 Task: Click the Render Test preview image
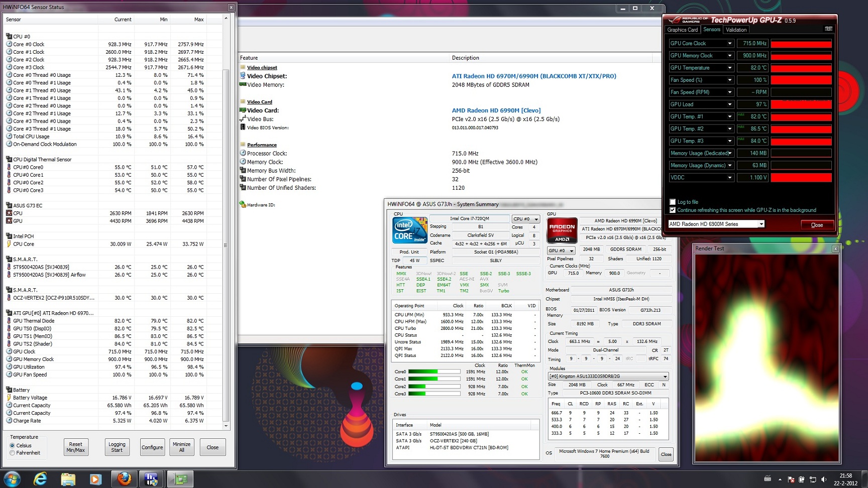pyautogui.click(x=767, y=357)
